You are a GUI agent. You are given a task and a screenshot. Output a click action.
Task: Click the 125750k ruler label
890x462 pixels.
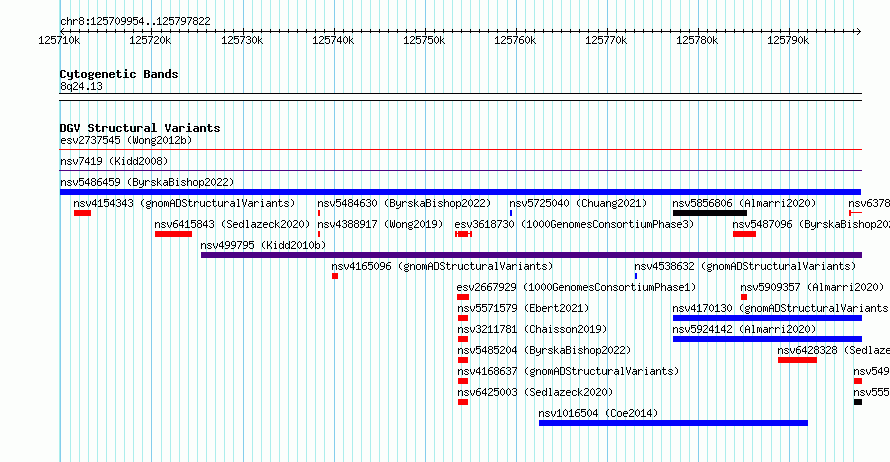tap(424, 40)
